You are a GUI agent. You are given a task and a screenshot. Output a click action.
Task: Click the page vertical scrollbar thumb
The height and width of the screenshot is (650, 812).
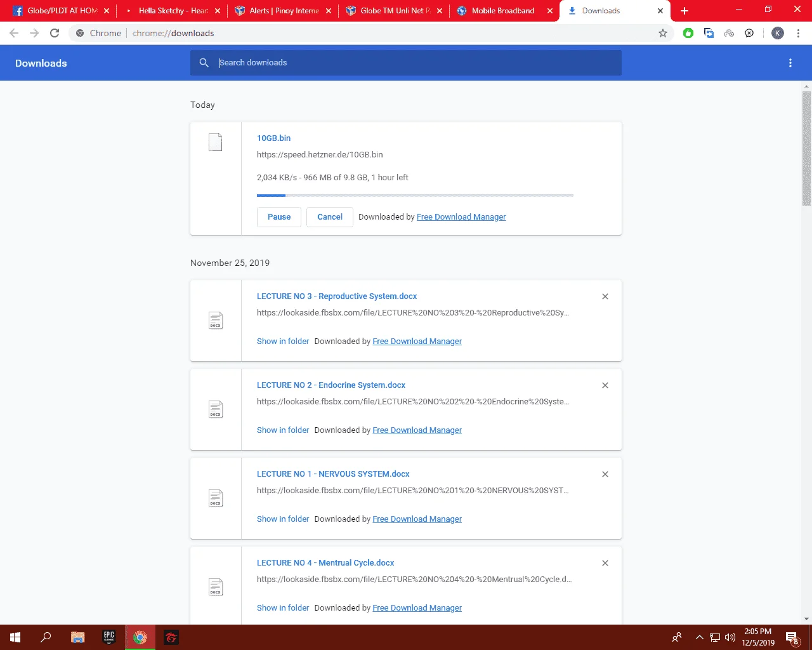click(x=806, y=149)
